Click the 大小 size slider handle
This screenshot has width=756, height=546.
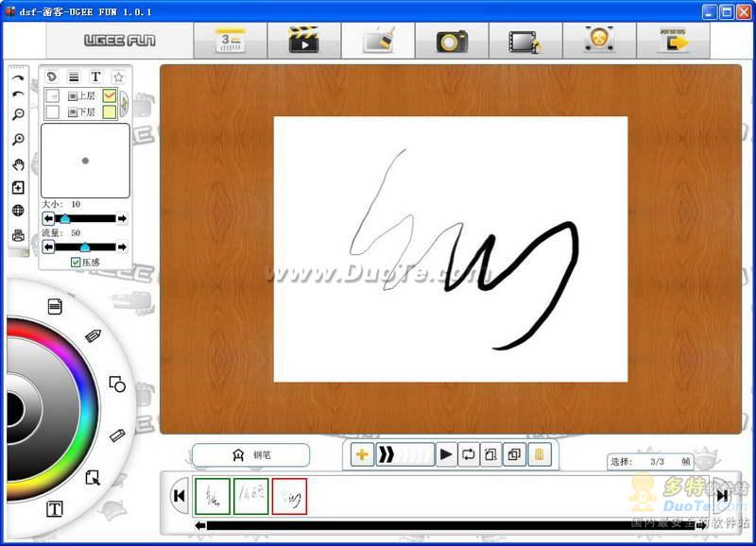pos(64,219)
